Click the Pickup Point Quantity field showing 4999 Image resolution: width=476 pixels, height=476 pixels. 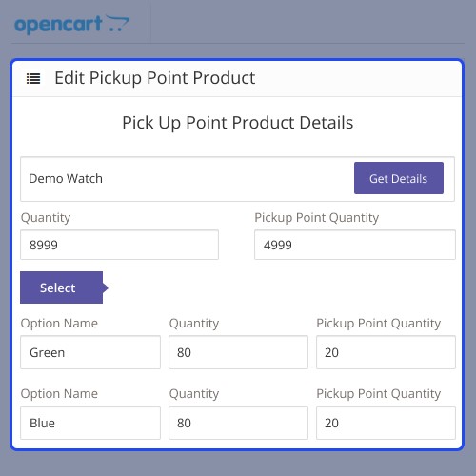click(355, 245)
